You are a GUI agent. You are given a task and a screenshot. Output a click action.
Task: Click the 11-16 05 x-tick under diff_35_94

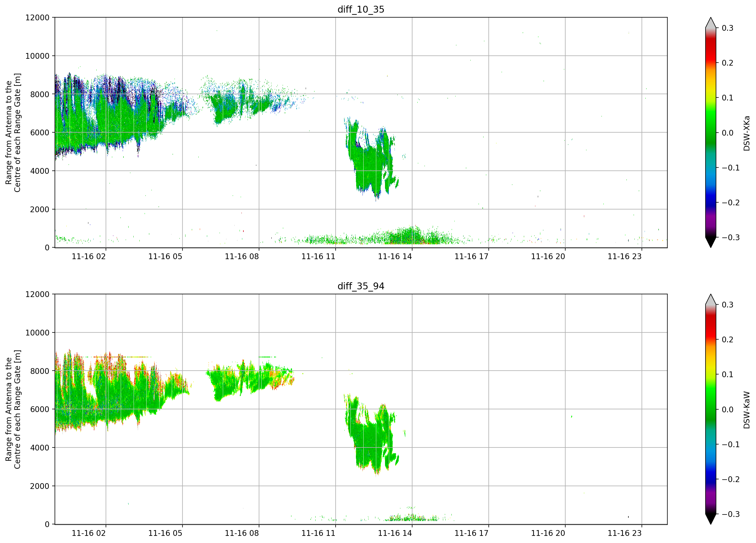tap(165, 533)
